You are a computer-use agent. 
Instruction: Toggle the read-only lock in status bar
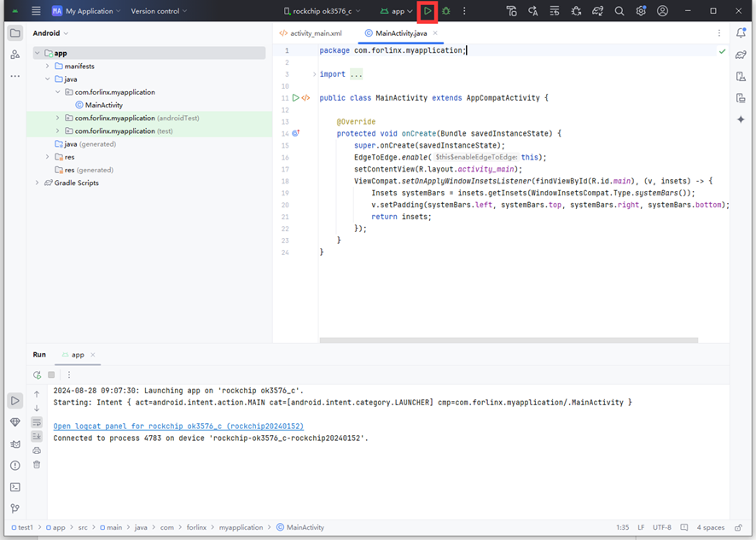click(738, 527)
